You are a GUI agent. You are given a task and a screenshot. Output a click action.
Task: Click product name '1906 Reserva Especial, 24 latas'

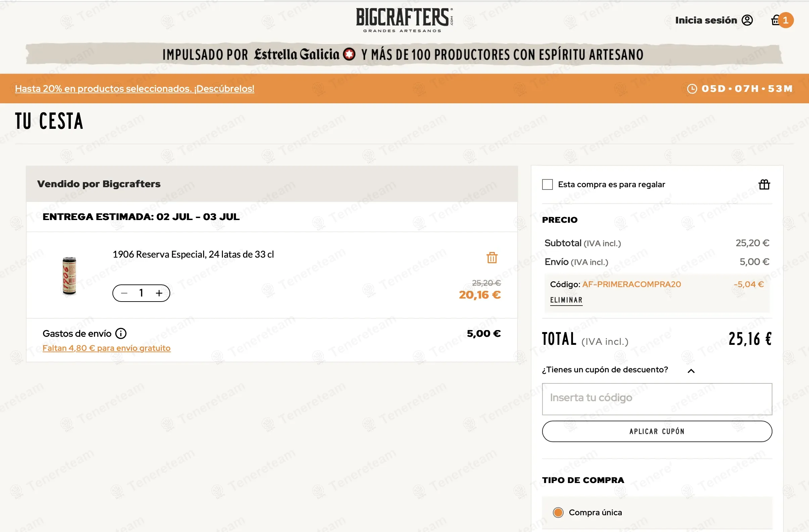pos(193,255)
